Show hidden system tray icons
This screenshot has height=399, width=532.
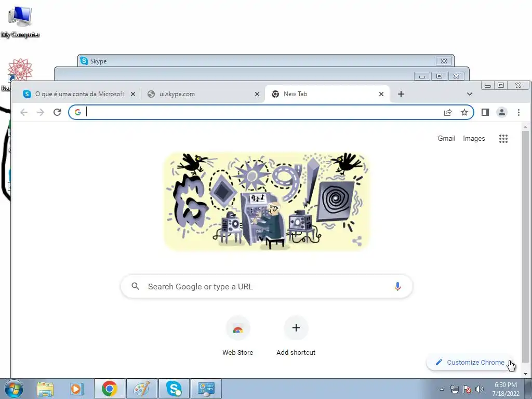442,389
